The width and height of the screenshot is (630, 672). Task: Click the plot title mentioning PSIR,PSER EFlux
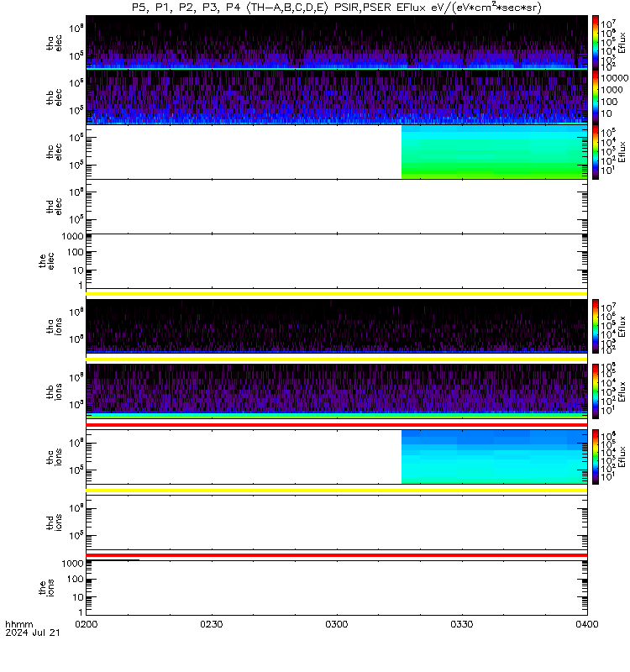pos(337,8)
